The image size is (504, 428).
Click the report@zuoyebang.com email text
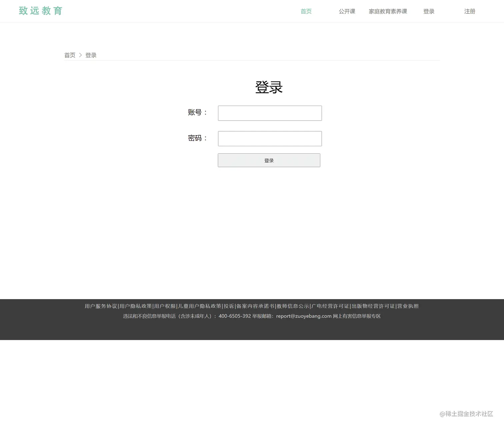pos(304,316)
